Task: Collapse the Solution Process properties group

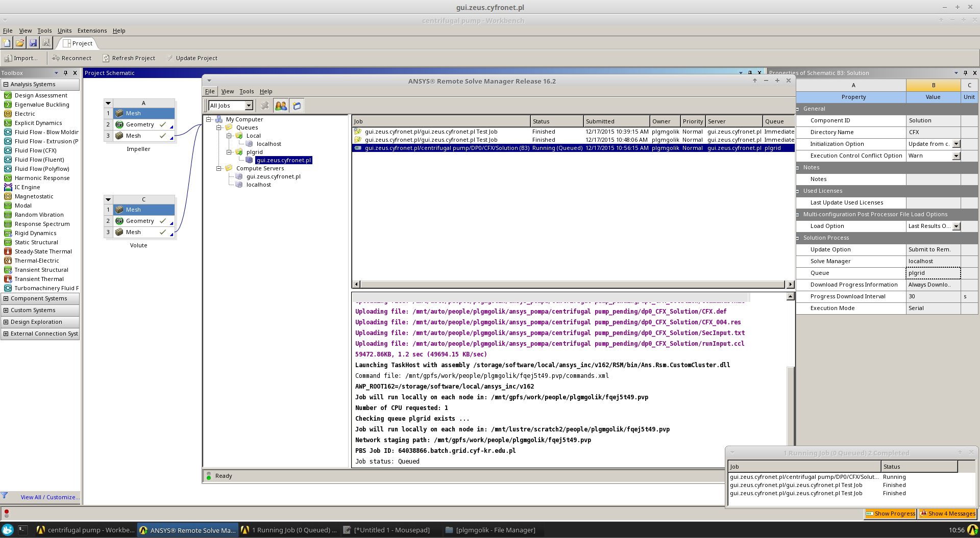Action: click(798, 238)
